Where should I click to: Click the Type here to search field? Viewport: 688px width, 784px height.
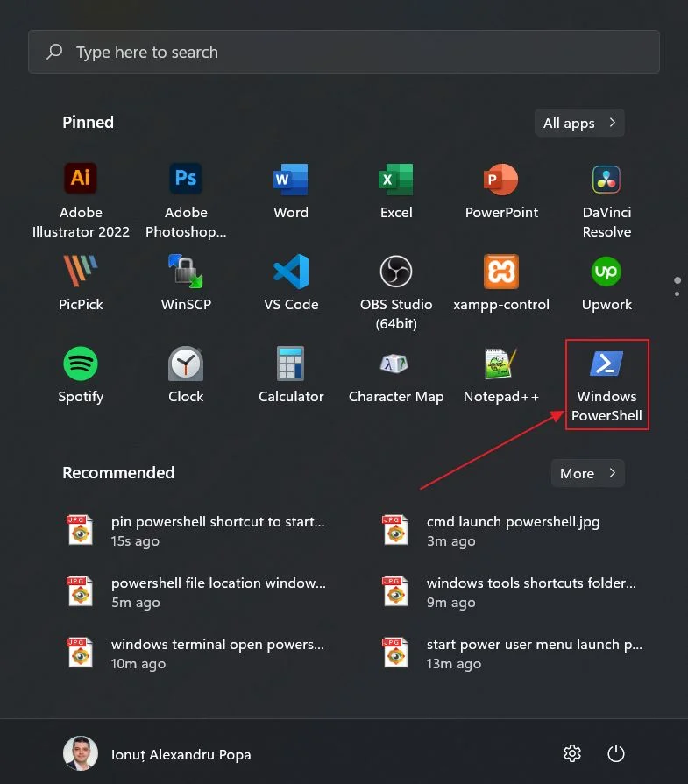click(344, 52)
